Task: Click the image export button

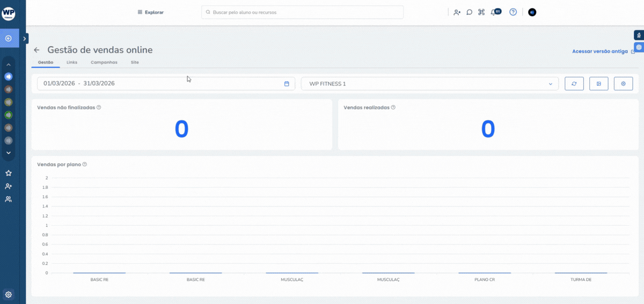Action: tap(598, 84)
